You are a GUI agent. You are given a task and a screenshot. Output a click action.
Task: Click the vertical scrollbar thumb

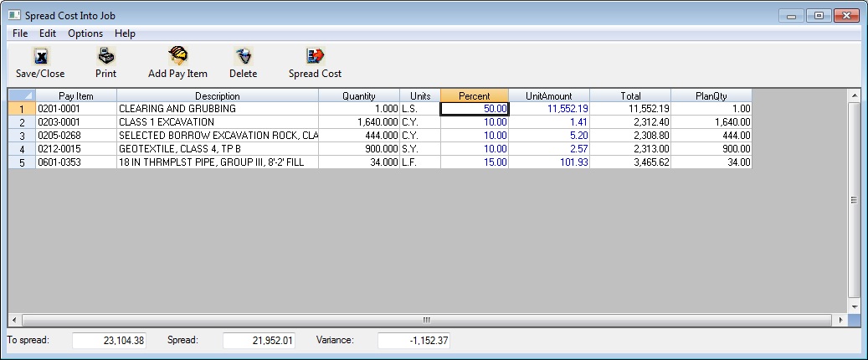point(854,200)
